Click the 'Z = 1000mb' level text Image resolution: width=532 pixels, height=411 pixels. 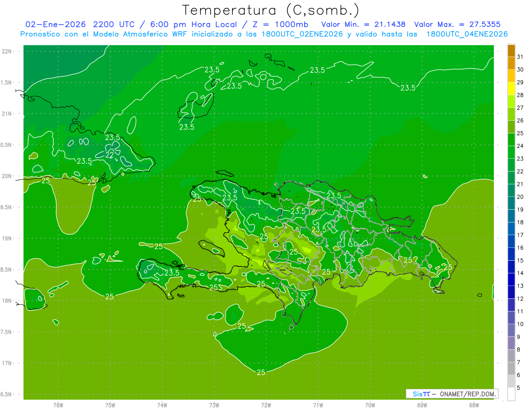[x=279, y=24]
